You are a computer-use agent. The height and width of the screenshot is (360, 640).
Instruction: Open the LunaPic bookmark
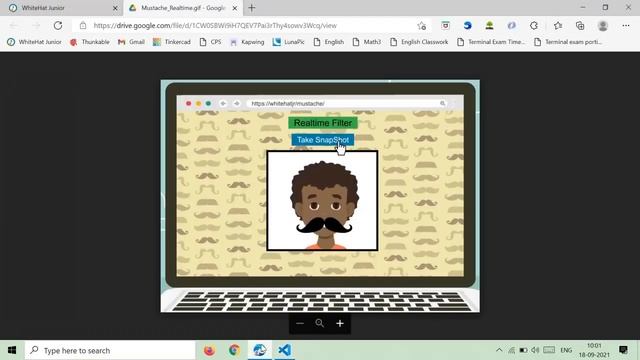(x=289, y=42)
